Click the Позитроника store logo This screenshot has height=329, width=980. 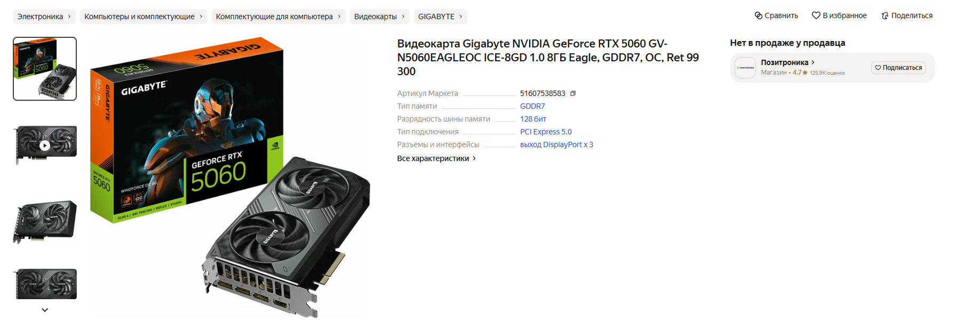coord(745,68)
